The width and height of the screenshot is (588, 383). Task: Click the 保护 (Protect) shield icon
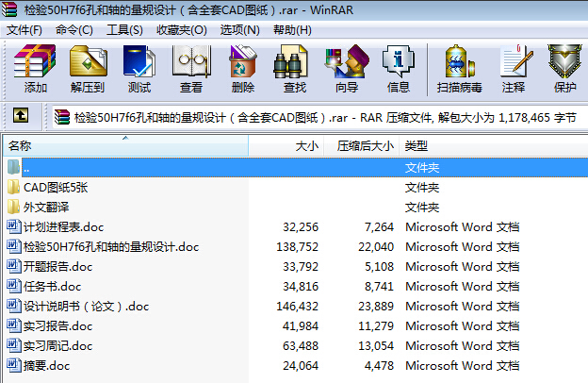point(564,61)
